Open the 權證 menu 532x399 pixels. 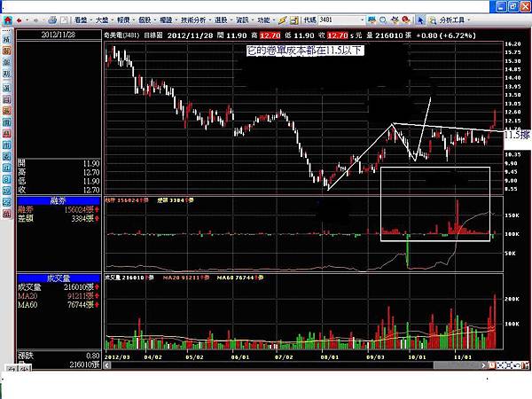pyautogui.click(x=166, y=20)
